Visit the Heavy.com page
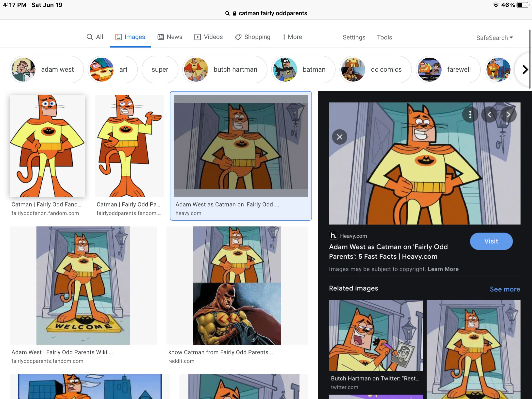532x399 pixels. click(x=491, y=241)
